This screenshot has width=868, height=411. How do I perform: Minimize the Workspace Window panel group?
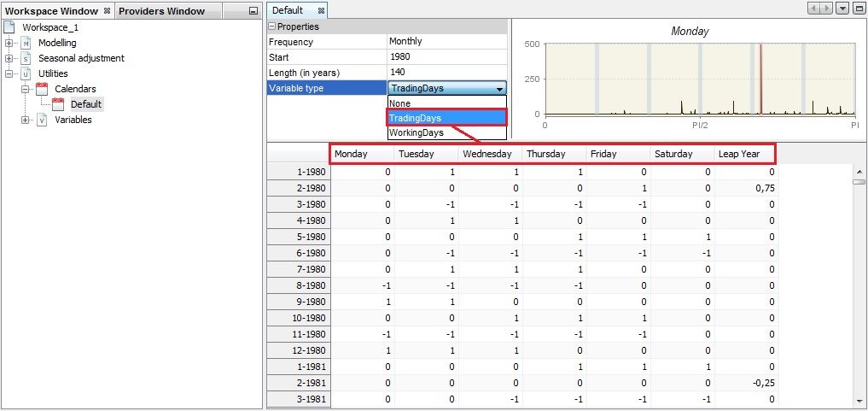coord(253,11)
